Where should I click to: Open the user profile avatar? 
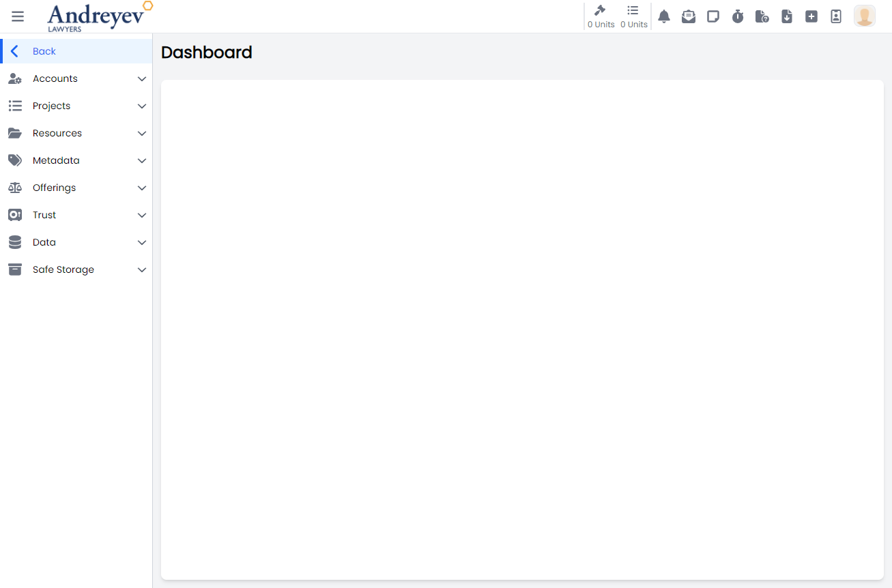point(865,16)
